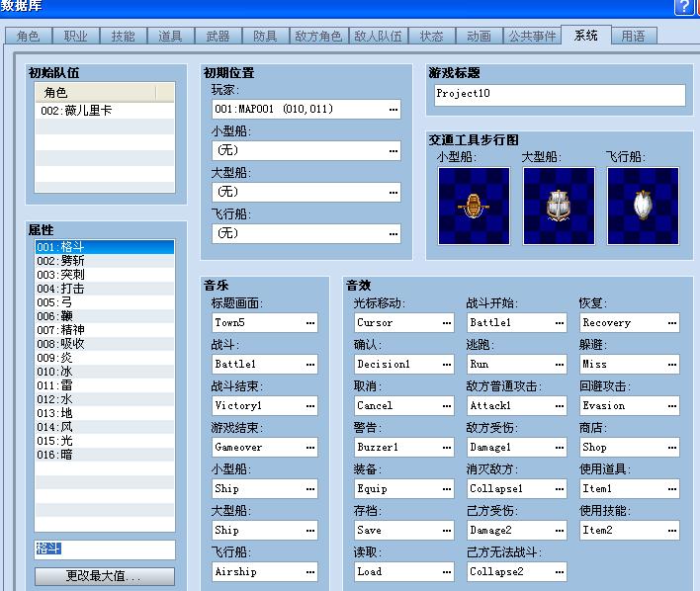Screen dimensions: 700x591
Task: Select attribute 012:水
Action: pos(105,399)
